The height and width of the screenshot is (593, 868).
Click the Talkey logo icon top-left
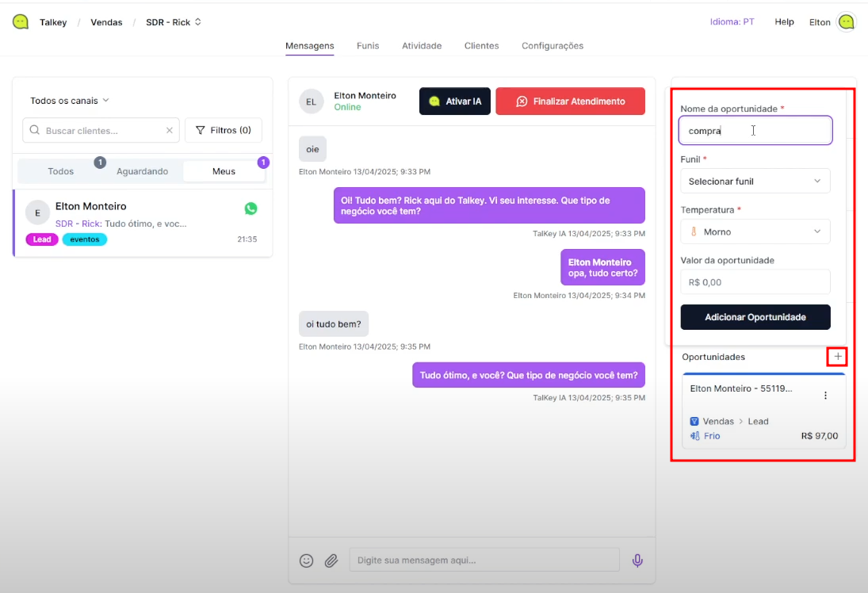point(21,22)
